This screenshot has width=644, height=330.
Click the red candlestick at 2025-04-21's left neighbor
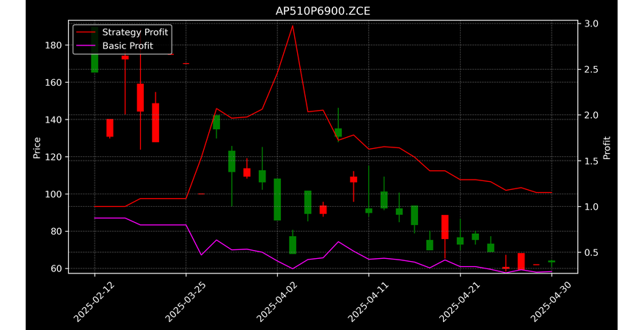(444, 227)
